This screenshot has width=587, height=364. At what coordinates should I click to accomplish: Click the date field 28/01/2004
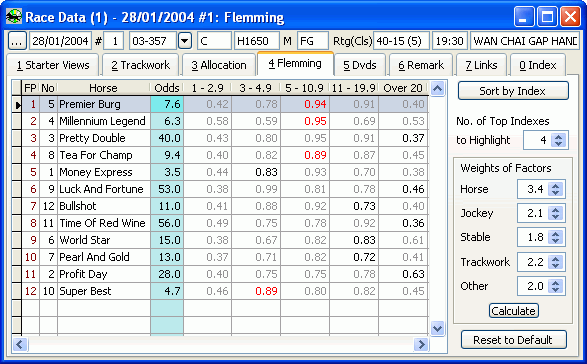pos(60,41)
